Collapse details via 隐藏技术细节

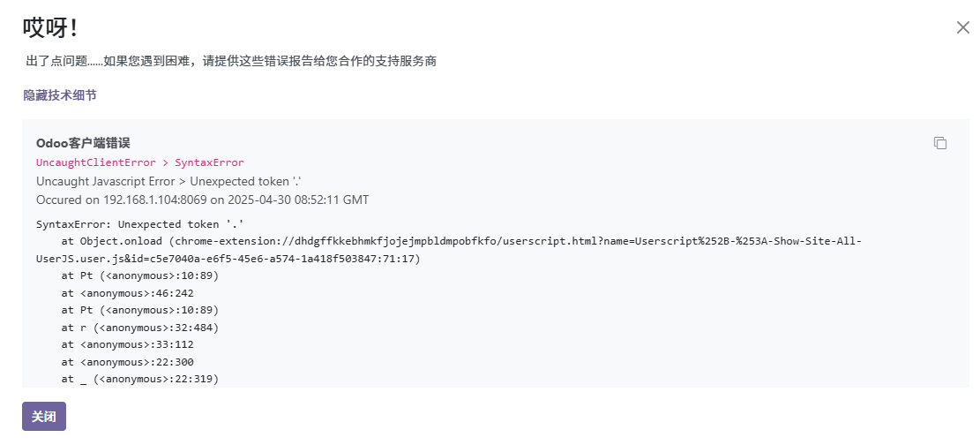pos(60,95)
